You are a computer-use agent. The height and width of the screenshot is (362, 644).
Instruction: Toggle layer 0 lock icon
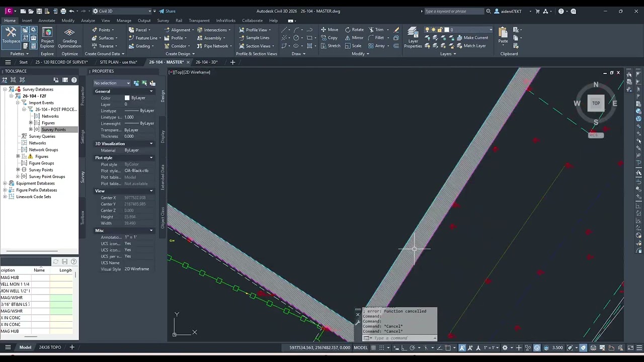(x=440, y=30)
